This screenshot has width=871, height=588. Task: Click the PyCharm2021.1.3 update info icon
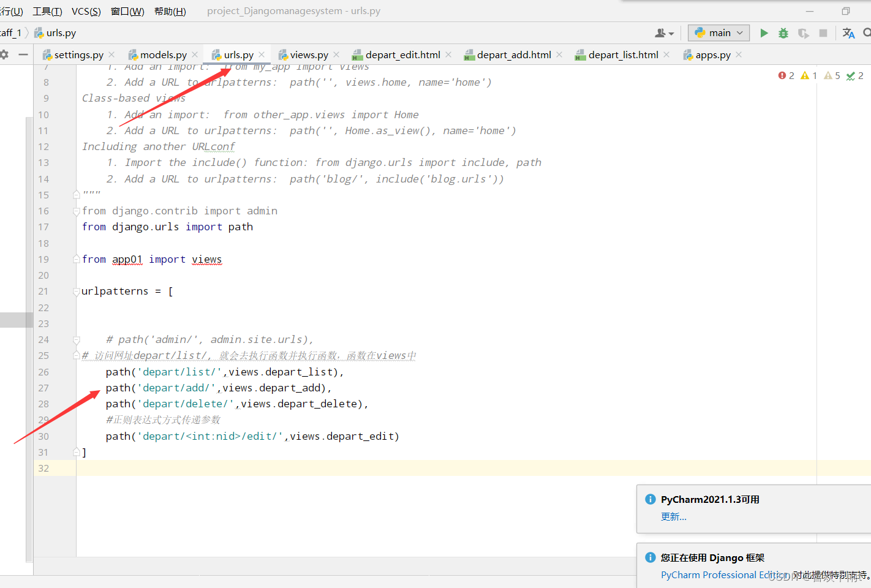(x=650, y=499)
